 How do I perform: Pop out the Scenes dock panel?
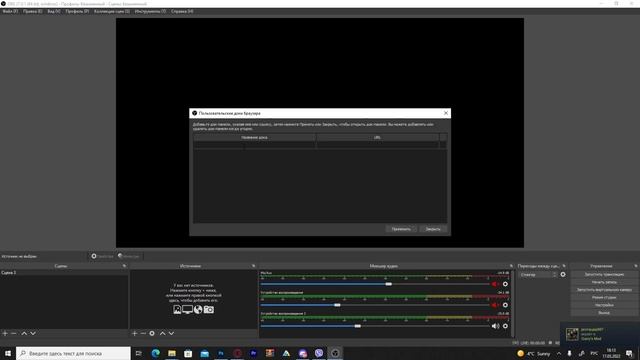coord(124,266)
